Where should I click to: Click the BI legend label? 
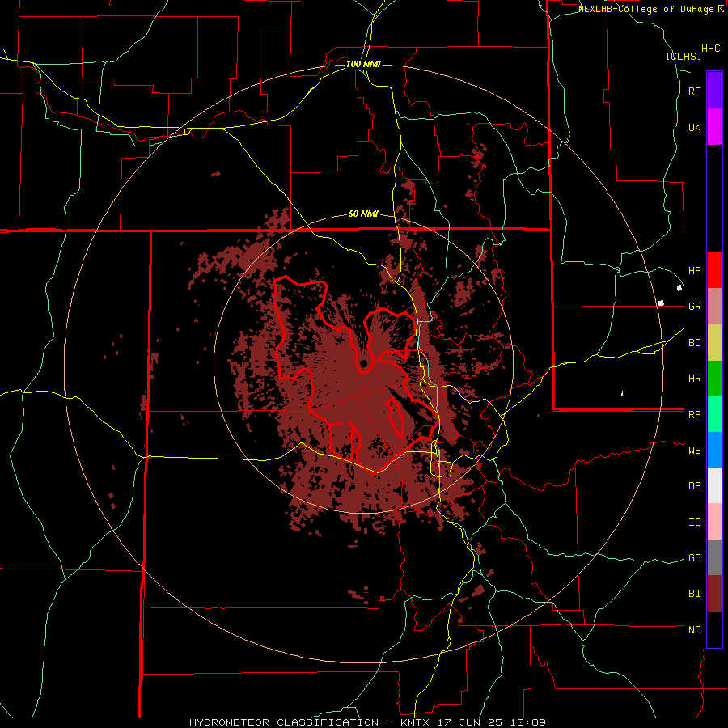(x=695, y=594)
